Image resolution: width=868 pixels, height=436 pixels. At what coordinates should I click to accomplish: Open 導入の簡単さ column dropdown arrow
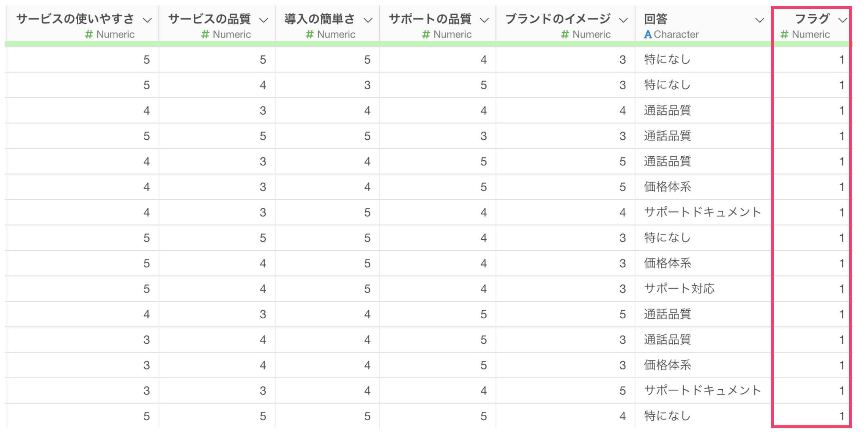[368, 20]
